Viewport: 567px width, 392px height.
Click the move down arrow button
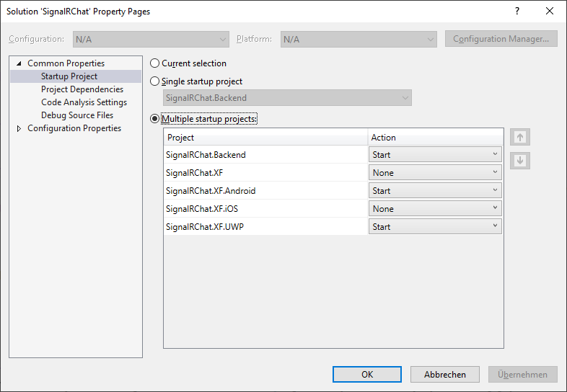point(520,161)
